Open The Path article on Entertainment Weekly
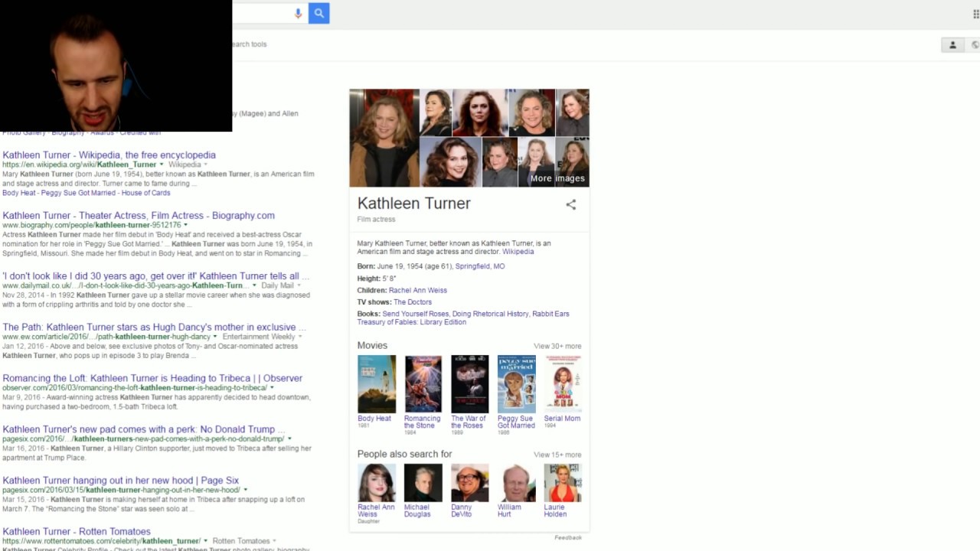This screenshot has height=551, width=980. [154, 327]
